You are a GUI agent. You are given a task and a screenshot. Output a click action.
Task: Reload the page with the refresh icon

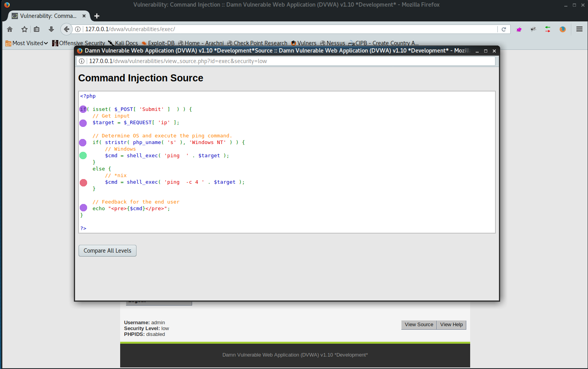click(504, 29)
